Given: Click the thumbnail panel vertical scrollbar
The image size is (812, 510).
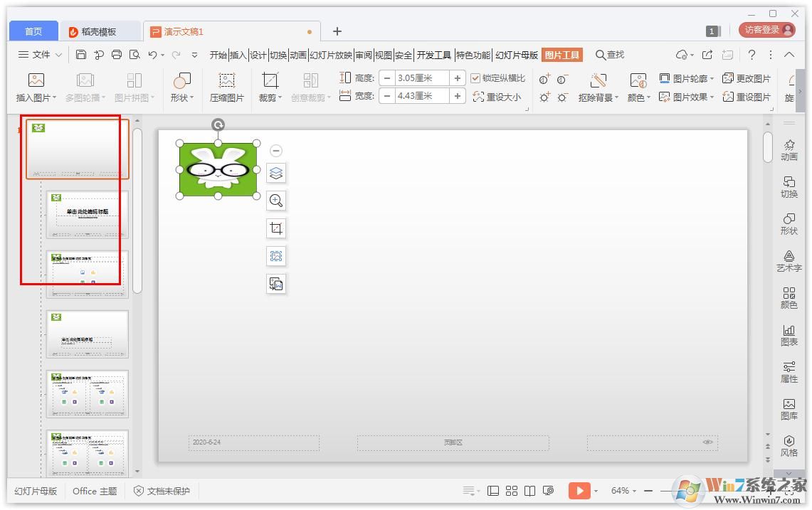Looking at the screenshot, I should point(137,211).
